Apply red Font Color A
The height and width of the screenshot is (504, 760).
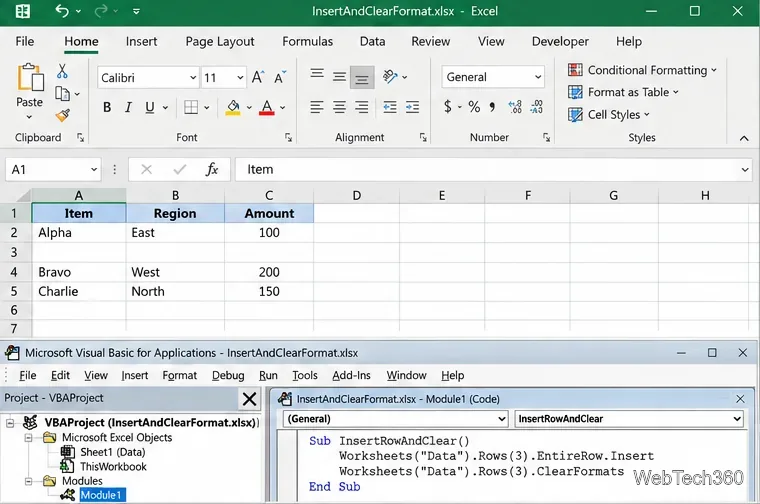pyautogui.click(x=267, y=107)
